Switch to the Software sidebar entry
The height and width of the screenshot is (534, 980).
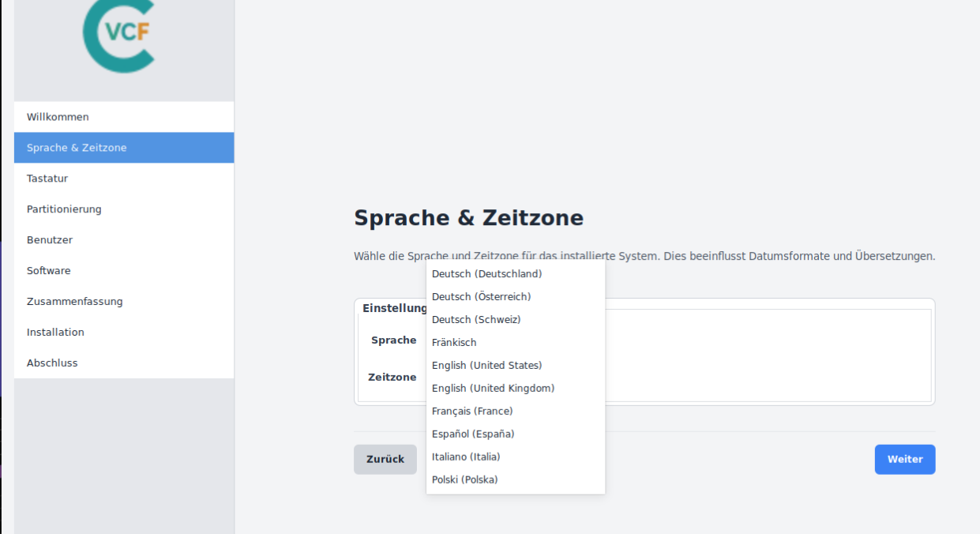48,271
